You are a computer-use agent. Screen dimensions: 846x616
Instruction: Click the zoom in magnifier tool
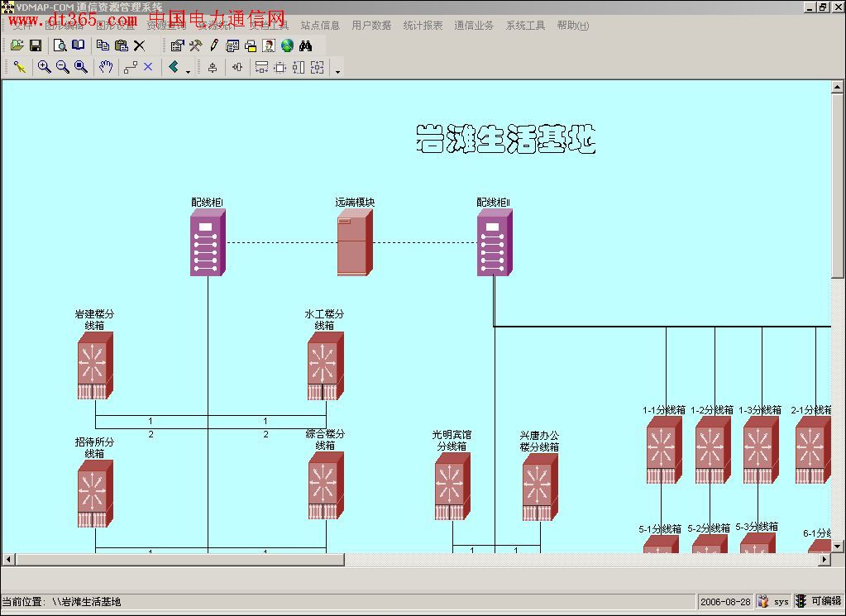(44, 68)
